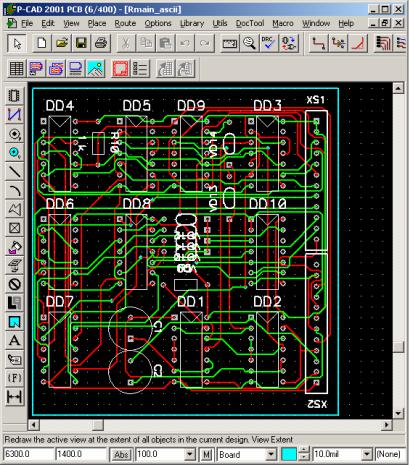Image resolution: width=409 pixels, height=465 pixels.
Task: Open the Macro menu
Action: click(283, 23)
